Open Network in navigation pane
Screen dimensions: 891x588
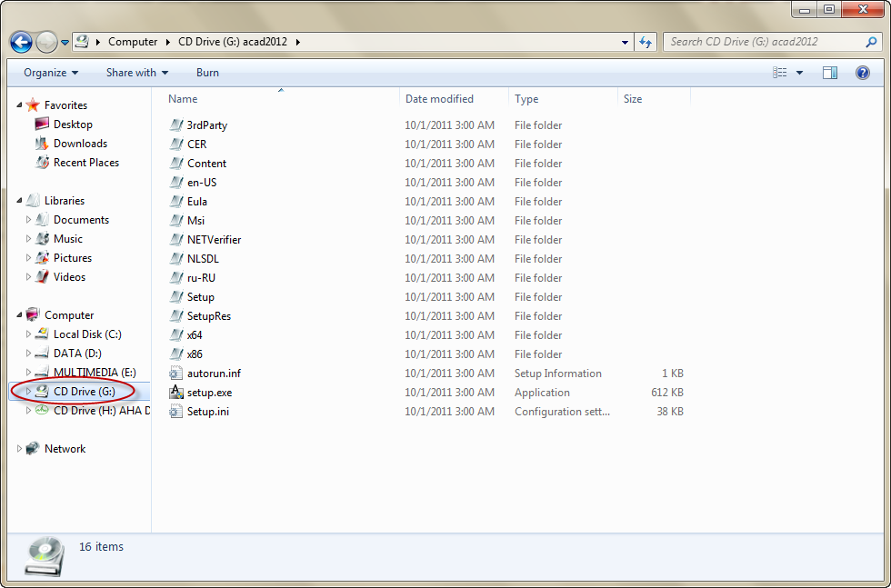[65, 449]
